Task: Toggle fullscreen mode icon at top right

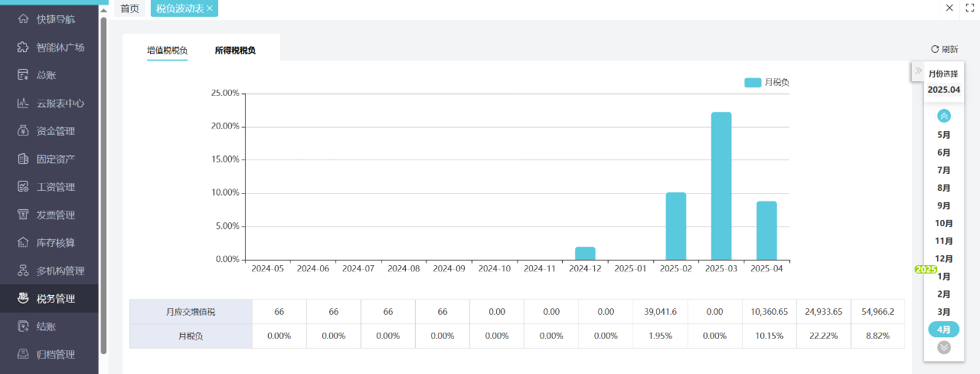Action: 969,8
